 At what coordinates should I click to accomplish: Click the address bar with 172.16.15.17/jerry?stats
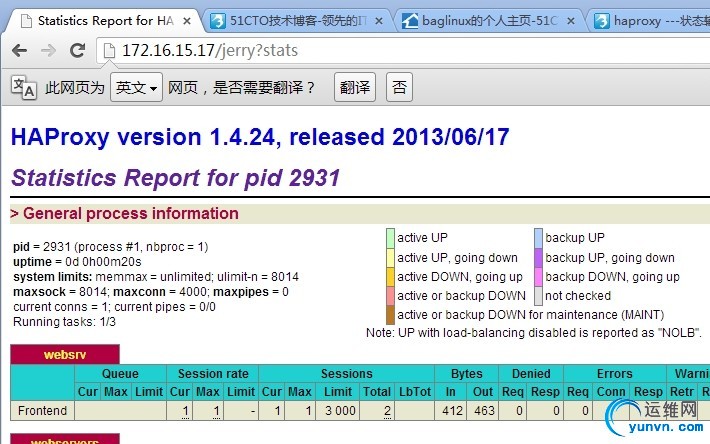click(403, 50)
